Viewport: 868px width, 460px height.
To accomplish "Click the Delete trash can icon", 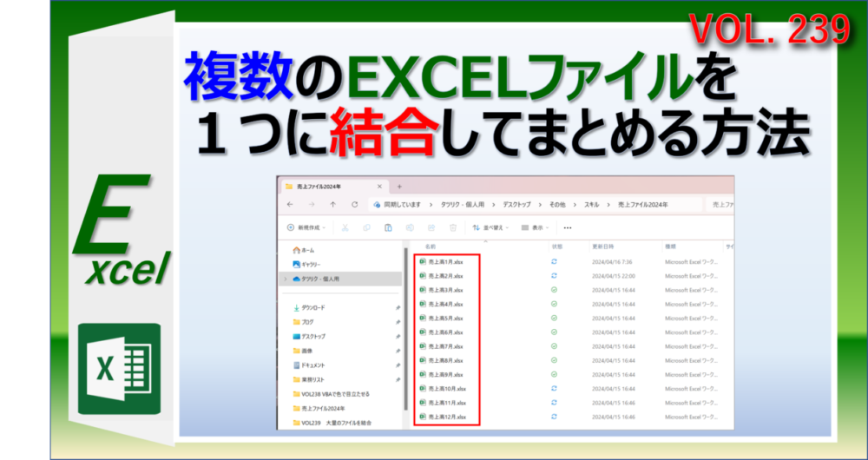I will pos(452,227).
